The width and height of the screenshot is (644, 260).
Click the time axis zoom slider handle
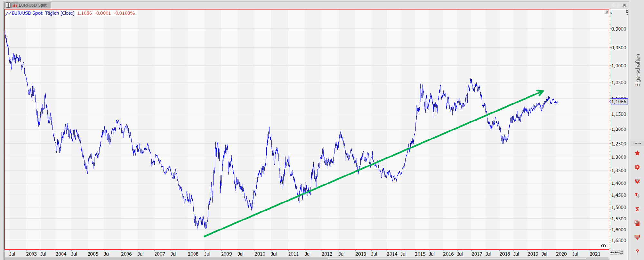point(603,246)
